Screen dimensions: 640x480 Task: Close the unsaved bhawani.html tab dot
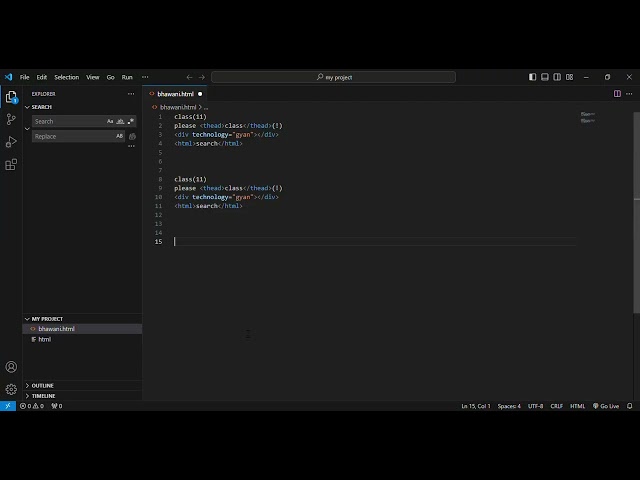[200, 94]
